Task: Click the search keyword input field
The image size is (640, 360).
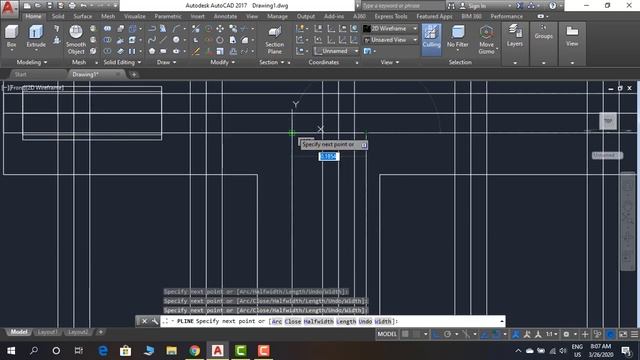Action: (x=402, y=6)
